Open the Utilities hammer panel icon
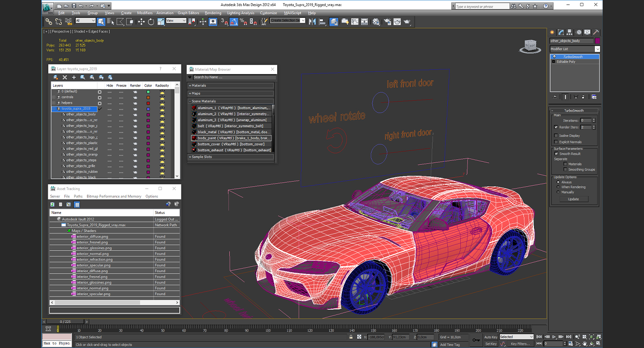The image size is (644, 348). [x=596, y=32]
